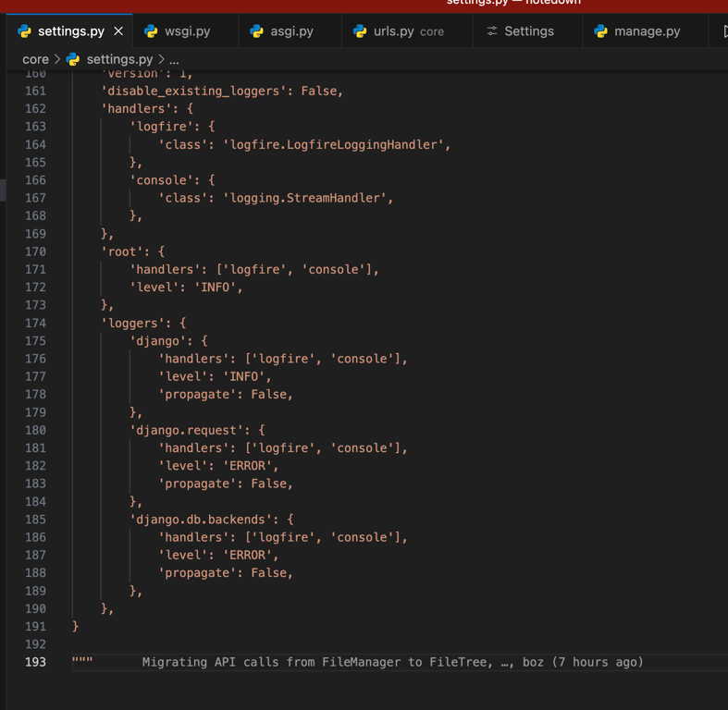Switch to the asgi.py tab

click(290, 31)
